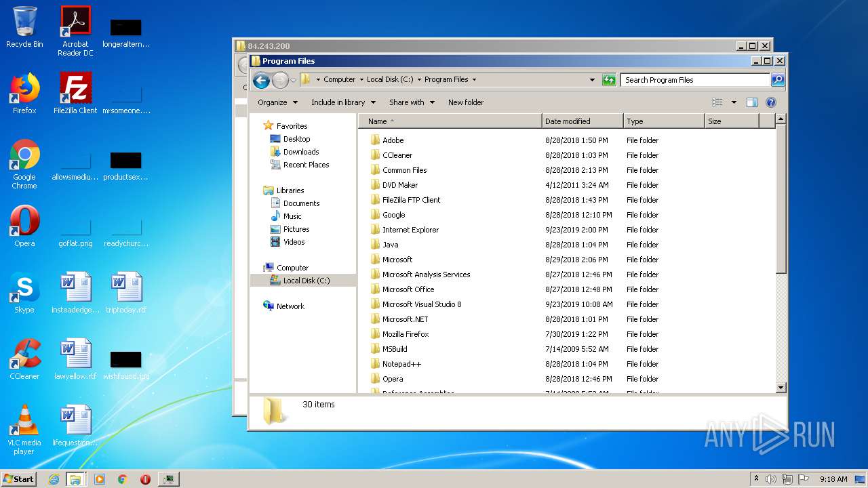The width and height of the screenshot is (868, 488).
Task: Select the CCleaner folder in file list
Action: 397,155
